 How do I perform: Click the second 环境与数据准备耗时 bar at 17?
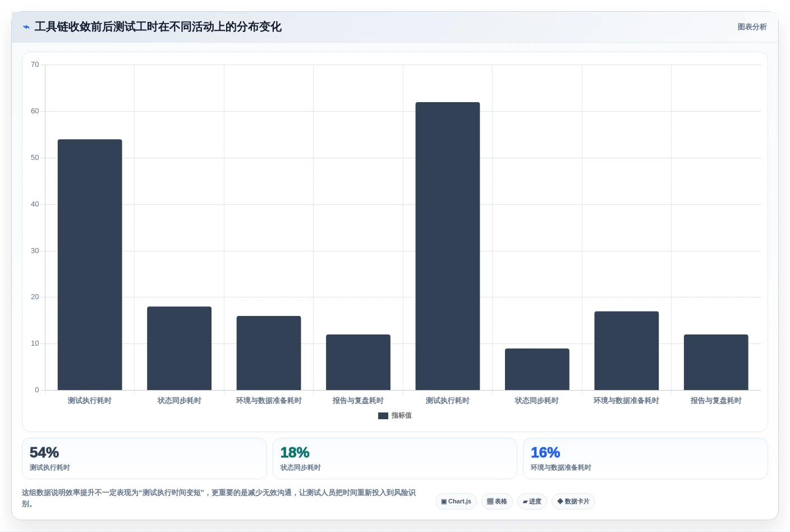627,351
